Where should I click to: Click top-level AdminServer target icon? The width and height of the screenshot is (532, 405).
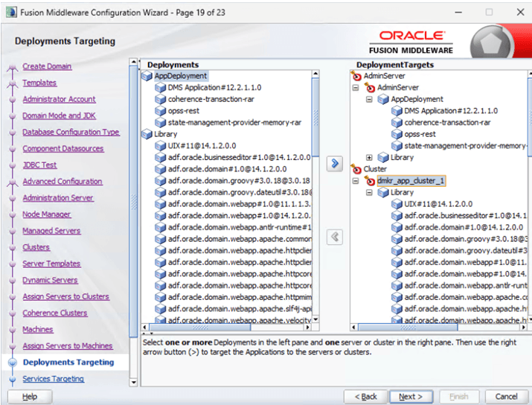tap(356, 76)
